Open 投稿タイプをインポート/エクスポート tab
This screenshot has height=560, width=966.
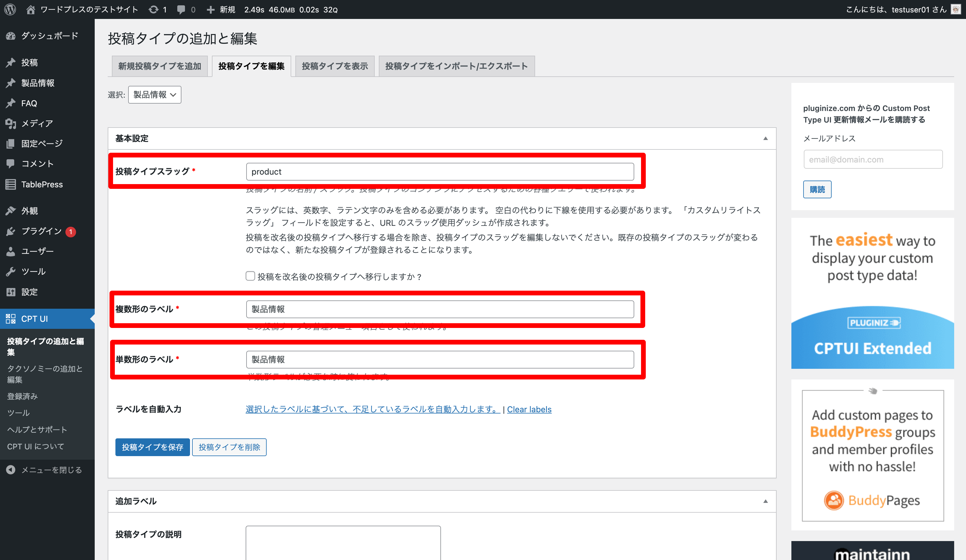pyautogui.click(x=457, y=66)
